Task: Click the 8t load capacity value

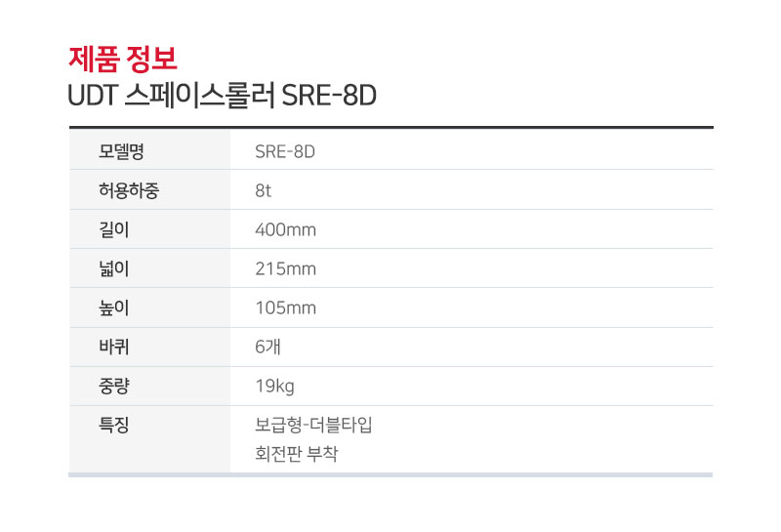Action: [263, 190]
